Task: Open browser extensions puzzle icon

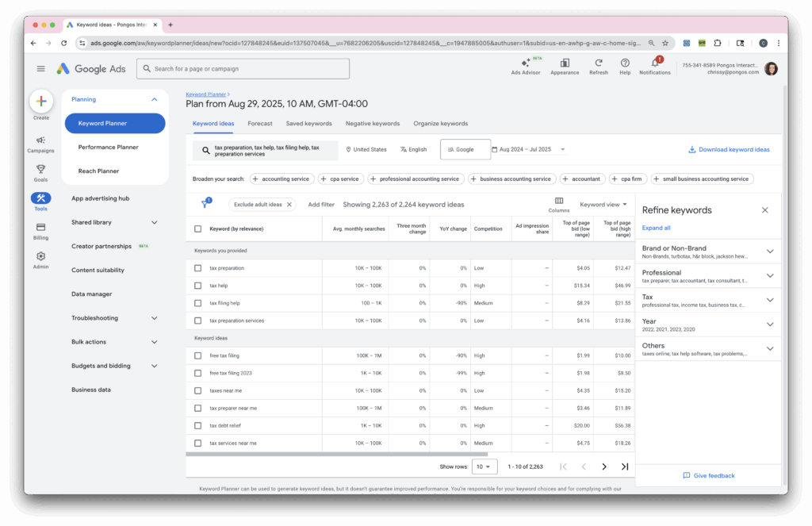Action: [717, 43]
